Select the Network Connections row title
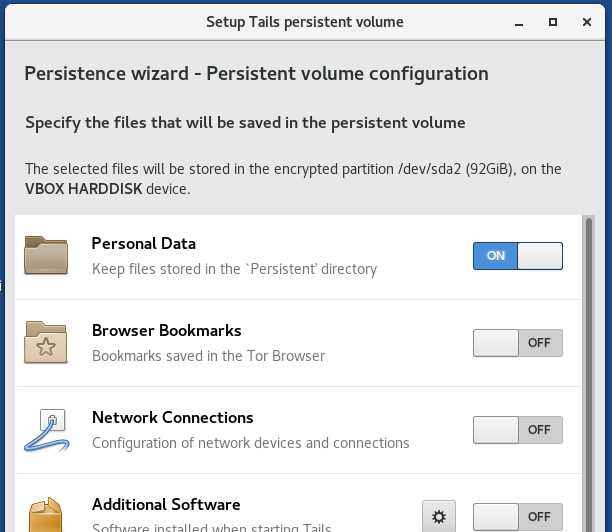The image size is (612, 532). [173, 418]
